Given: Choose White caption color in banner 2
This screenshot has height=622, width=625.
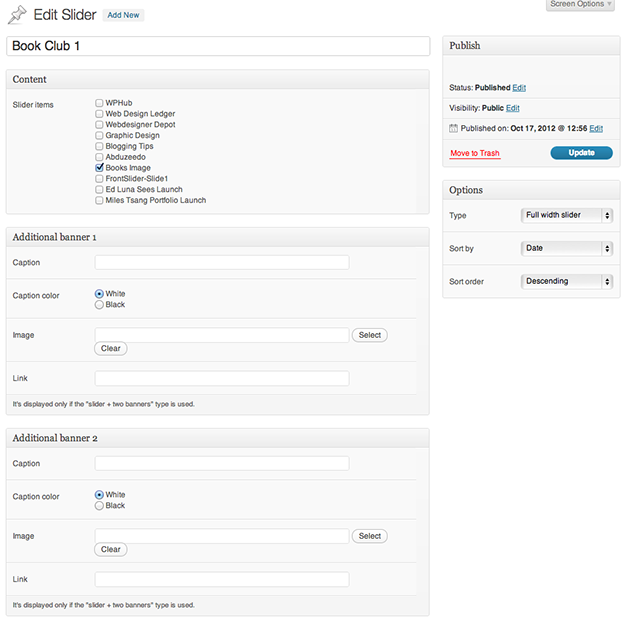Looking at the screenshot, I should tap(99, 495).
